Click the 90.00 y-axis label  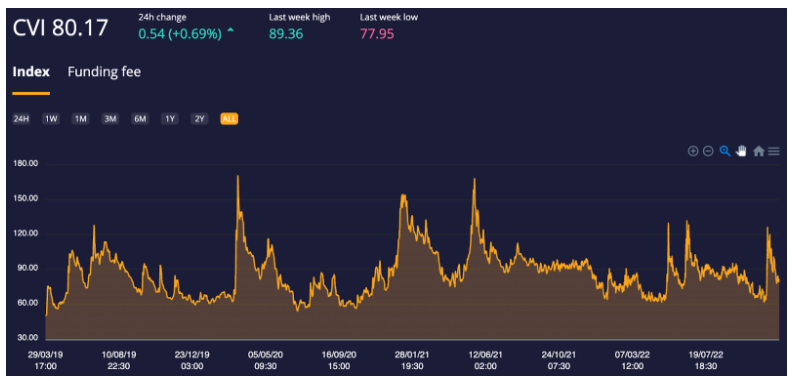[28, 268]
